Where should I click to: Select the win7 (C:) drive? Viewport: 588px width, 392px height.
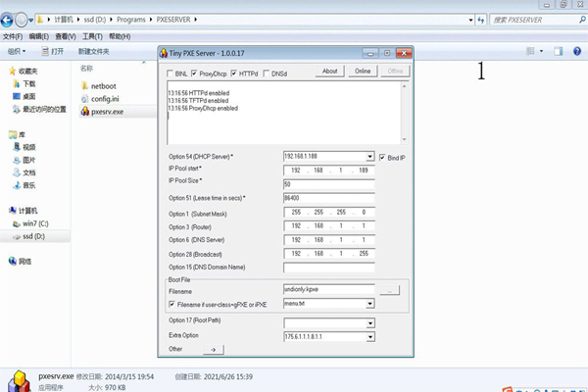coord(30,223)
